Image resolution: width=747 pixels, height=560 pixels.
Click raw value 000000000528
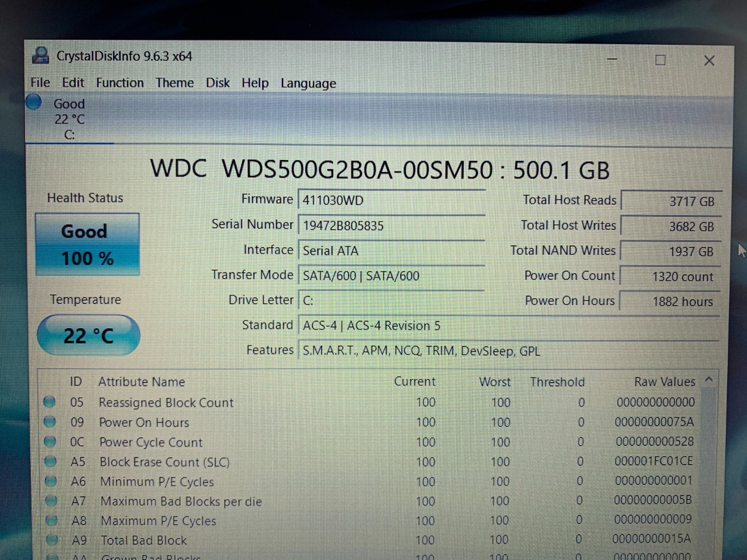(x=655, y=441)
